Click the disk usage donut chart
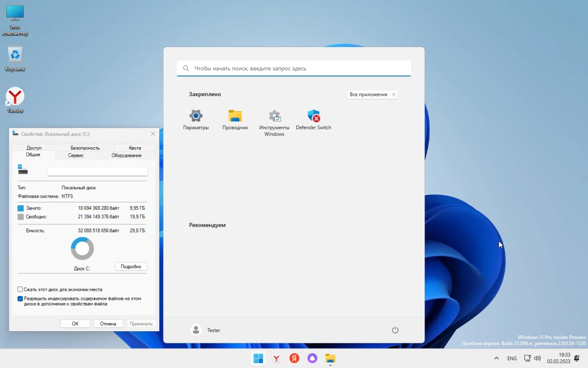The height and width of the screenshot is (368, 588). [82, 248]
